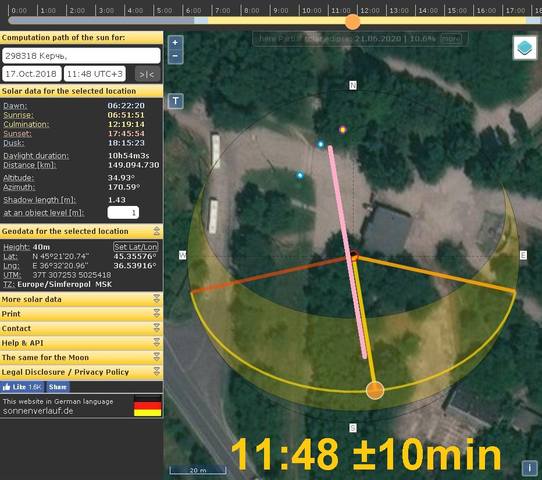Zoom in on the map

point(175,43)
